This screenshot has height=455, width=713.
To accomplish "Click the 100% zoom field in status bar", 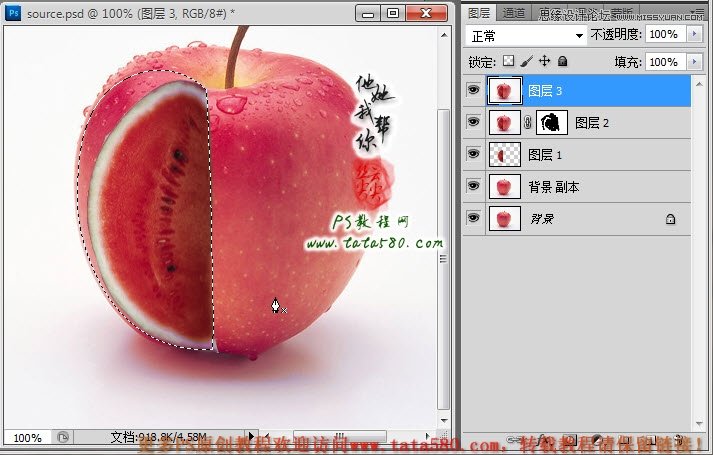I will coord(28,438).
